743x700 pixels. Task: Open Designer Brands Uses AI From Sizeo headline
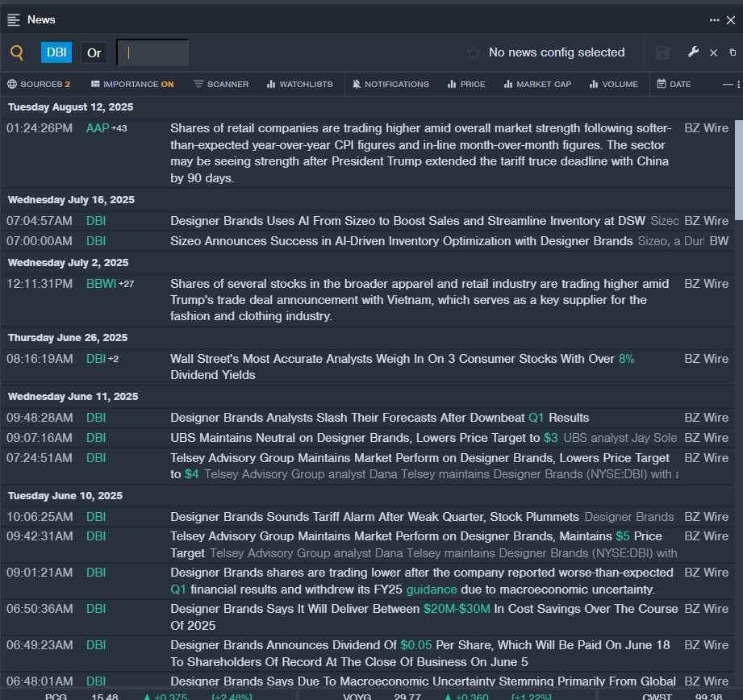coord(408,221)
